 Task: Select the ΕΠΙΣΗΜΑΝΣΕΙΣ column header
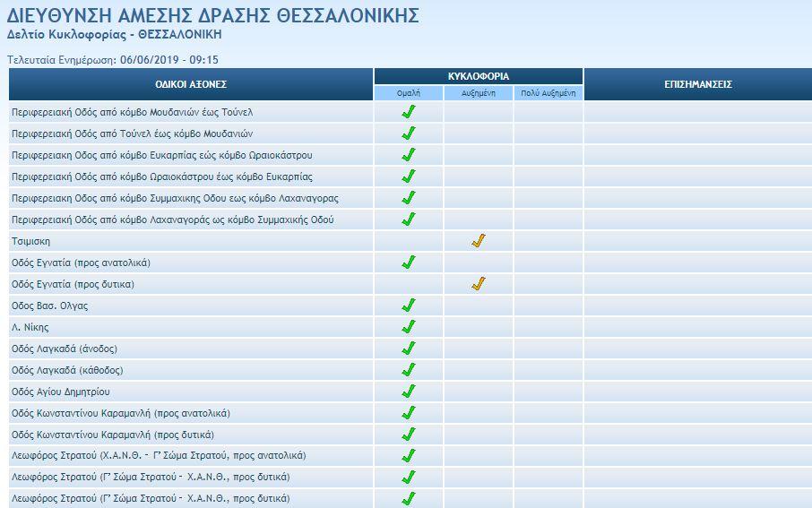point(697,84)
